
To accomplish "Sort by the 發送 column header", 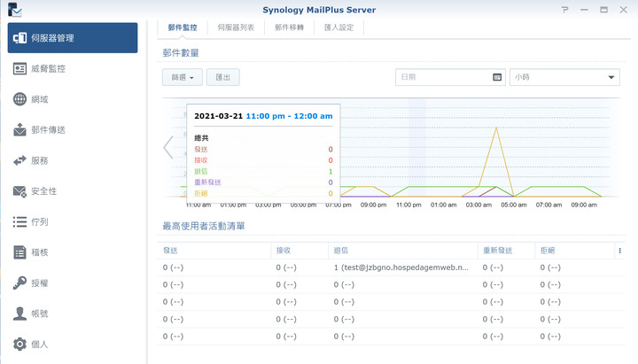I will pos(214,251).
